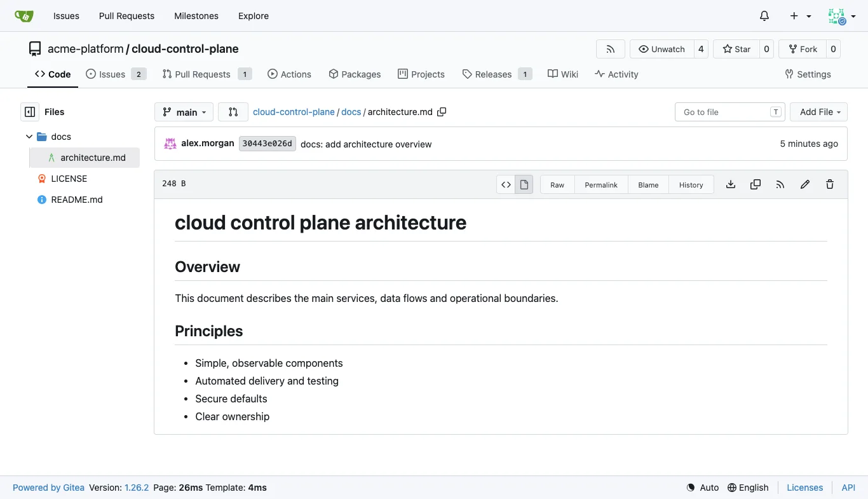This screenshot has height=499, width=868.
Task: View the stargazers count beside Star
Action: pos(766,49)
